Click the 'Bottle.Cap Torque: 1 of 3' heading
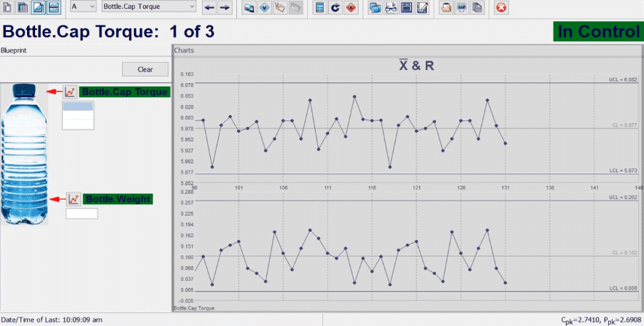This screenshot has width=644, height=326. click(109, 31)
